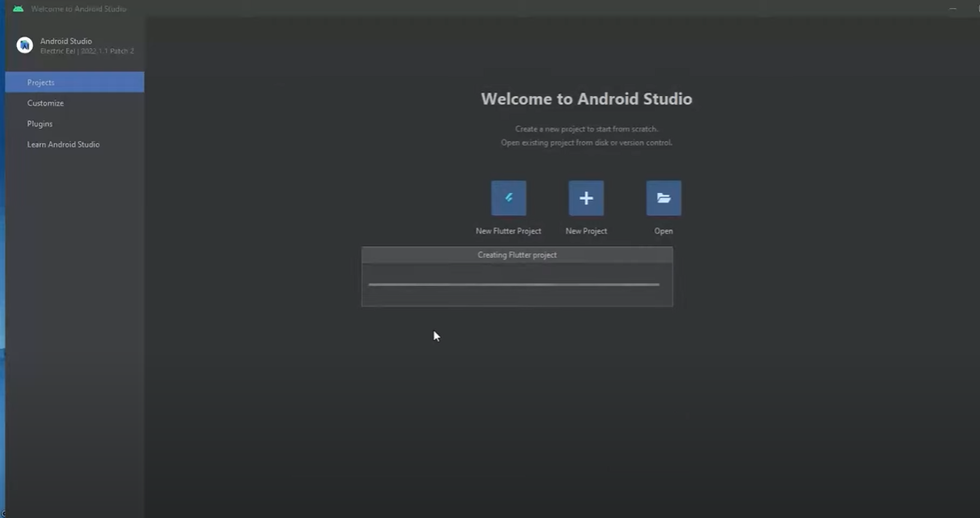
Task: Click the Electric Eel version text
Action: click(87, 52)
